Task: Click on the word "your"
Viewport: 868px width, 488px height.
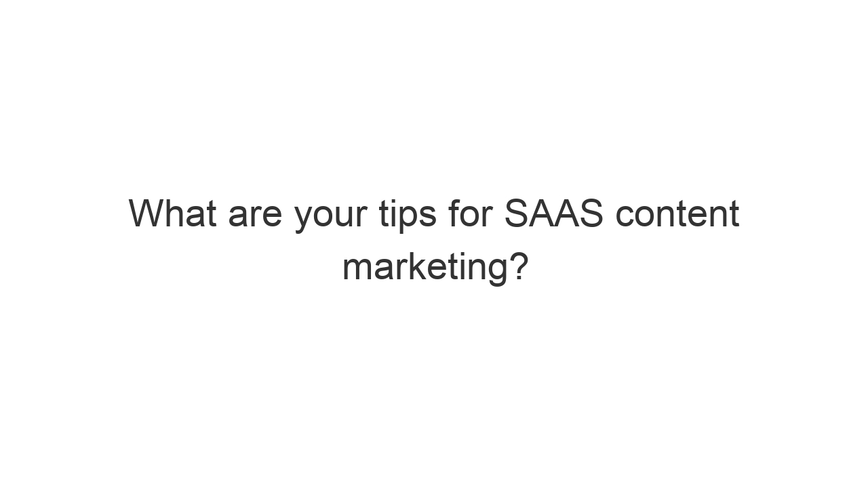Action: click(x=331, y=216)
